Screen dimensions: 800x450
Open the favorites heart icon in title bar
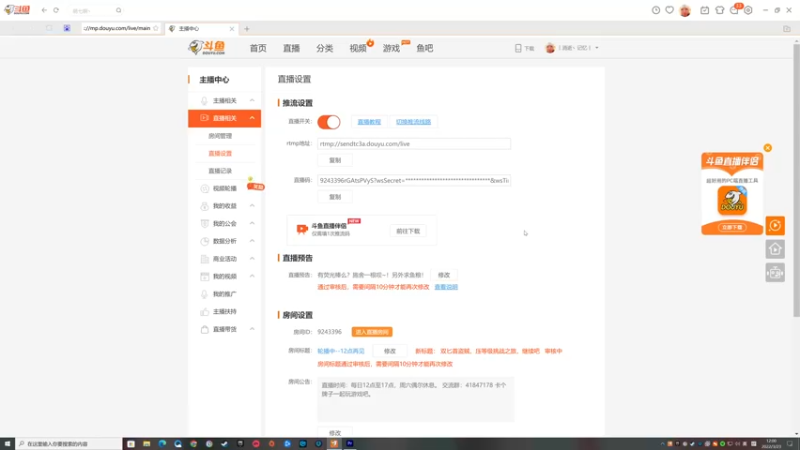pos(669,10)
